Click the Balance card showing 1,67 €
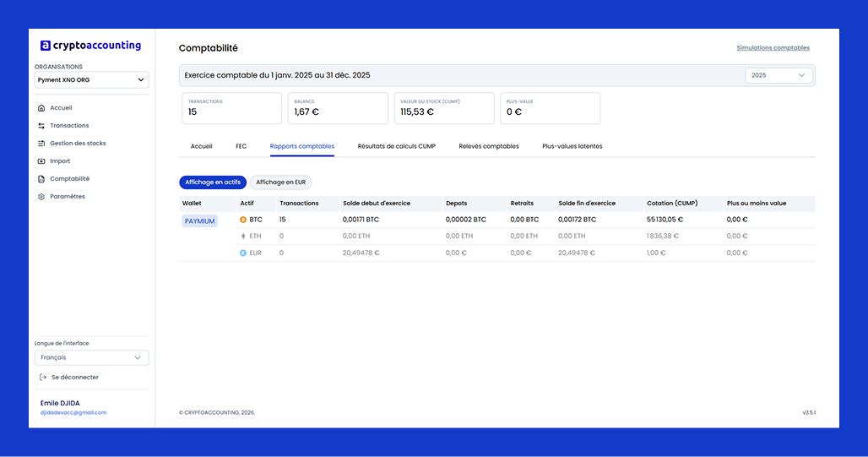868x457 pixels. click(x=338, y=109)
